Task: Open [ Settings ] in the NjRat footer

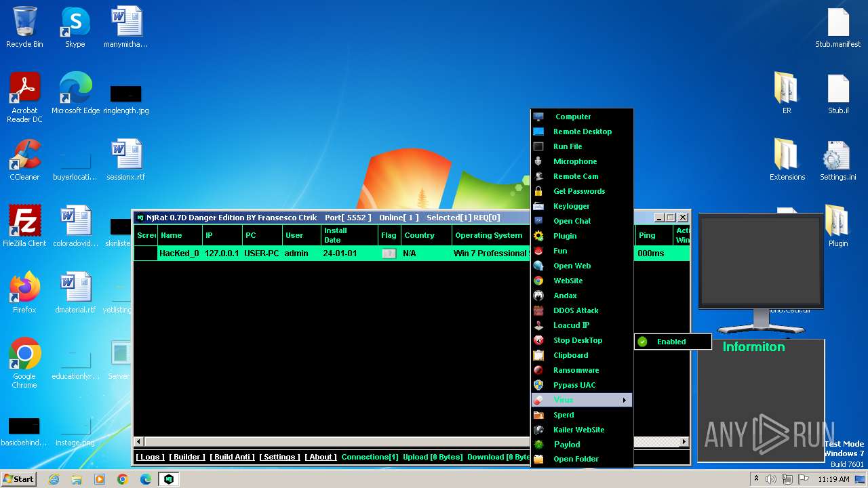Action: coord(279,457)
